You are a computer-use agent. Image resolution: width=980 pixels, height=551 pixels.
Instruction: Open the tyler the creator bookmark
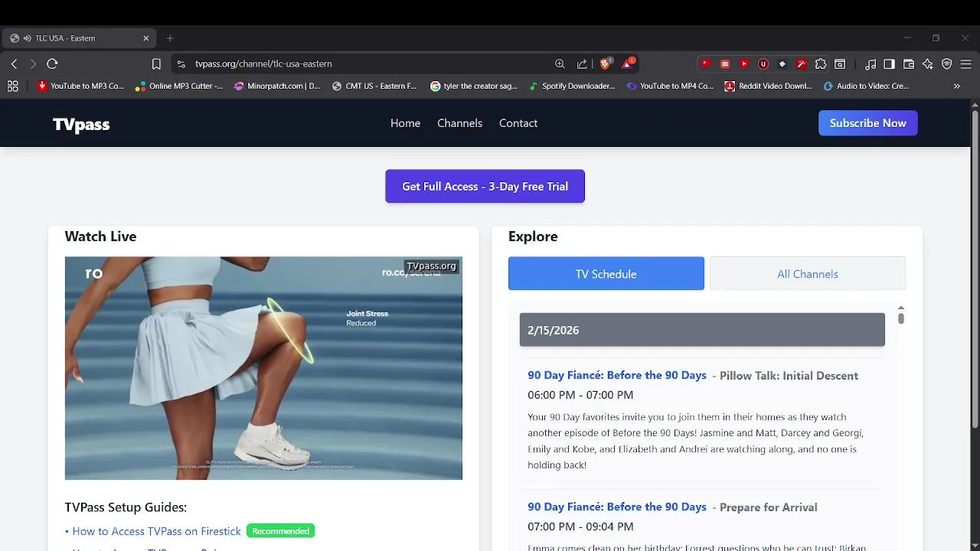pos(474,86)
